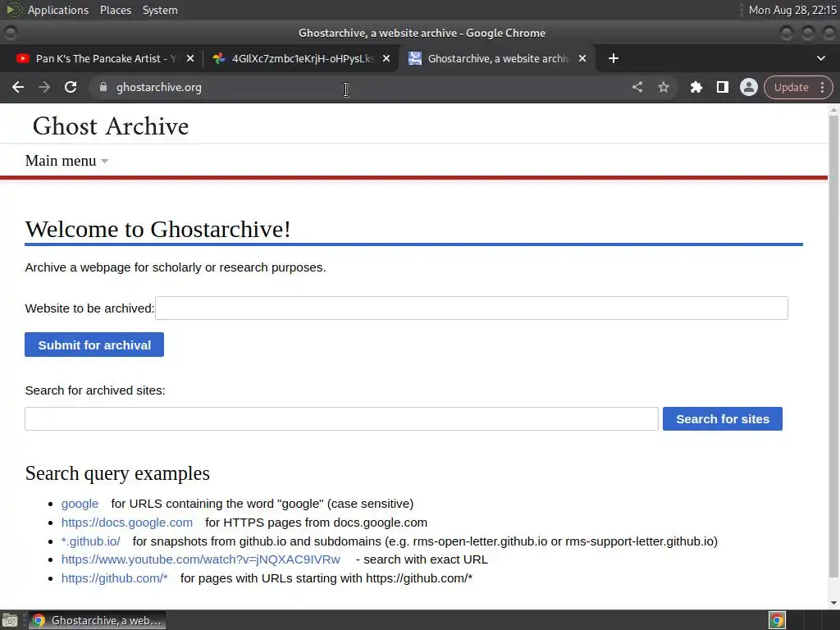The image size is (840, 630).
Task: Close the Pan K's Pancake Artist tab
Action: coord(190,58)
